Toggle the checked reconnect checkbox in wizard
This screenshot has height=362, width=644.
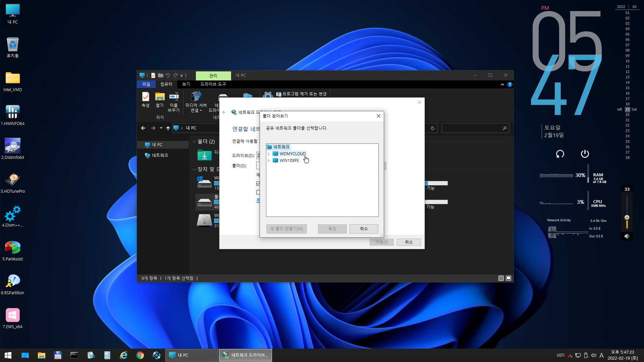(258, 183)
